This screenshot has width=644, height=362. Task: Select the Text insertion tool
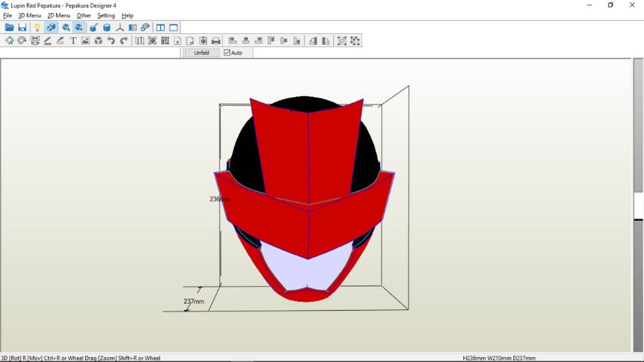tap(73, 40)
